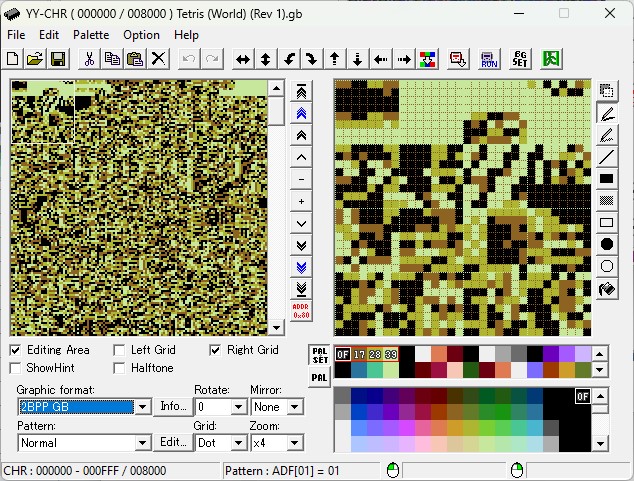
Task: Click the Info... button
Action: pyautogui.click(x=173, y=406)
